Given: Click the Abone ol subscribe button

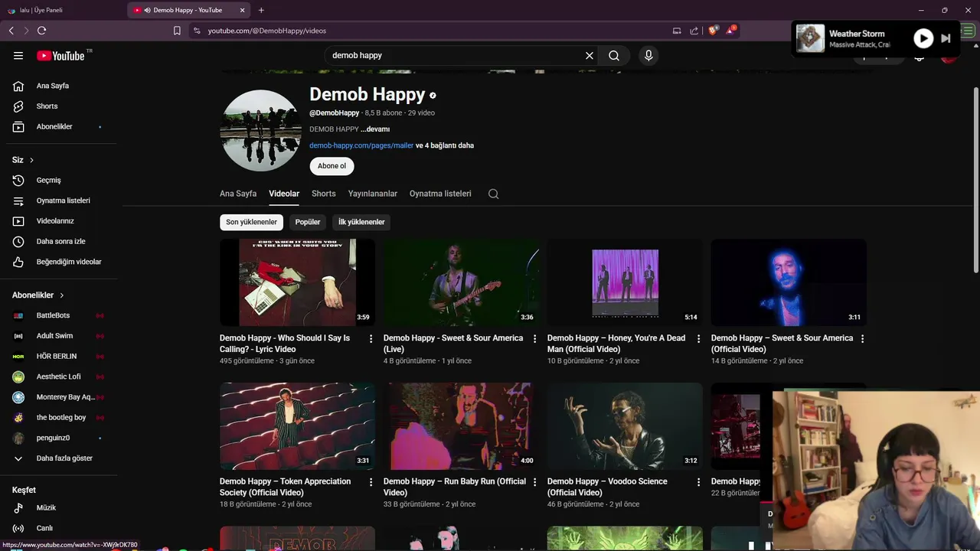Looking at the screenshot, I should [332, 166].
